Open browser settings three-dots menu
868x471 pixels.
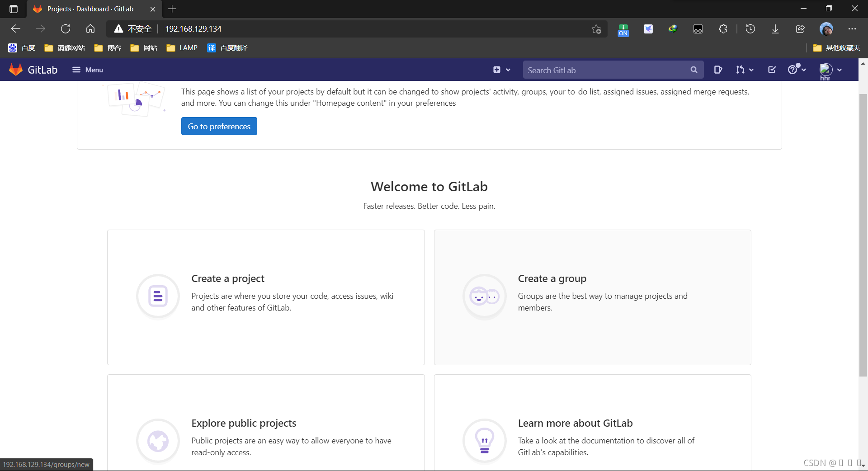(x=852, y=29)
